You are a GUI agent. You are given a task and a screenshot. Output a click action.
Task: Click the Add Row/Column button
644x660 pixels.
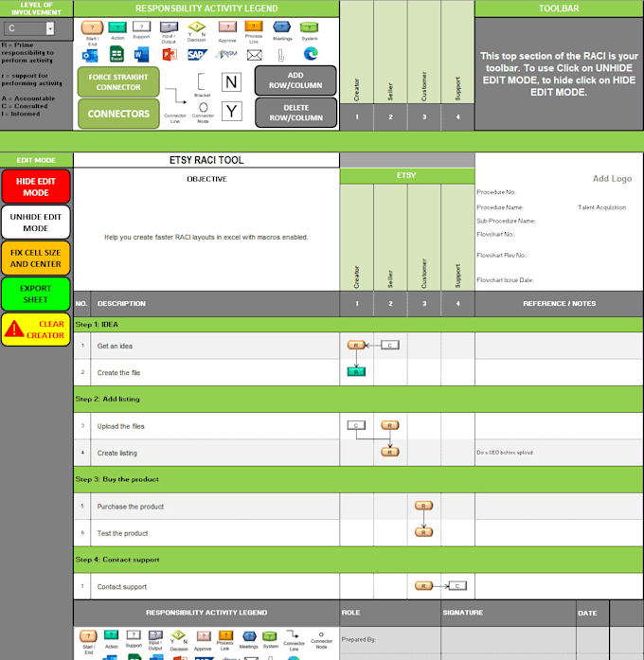(295, 80)
